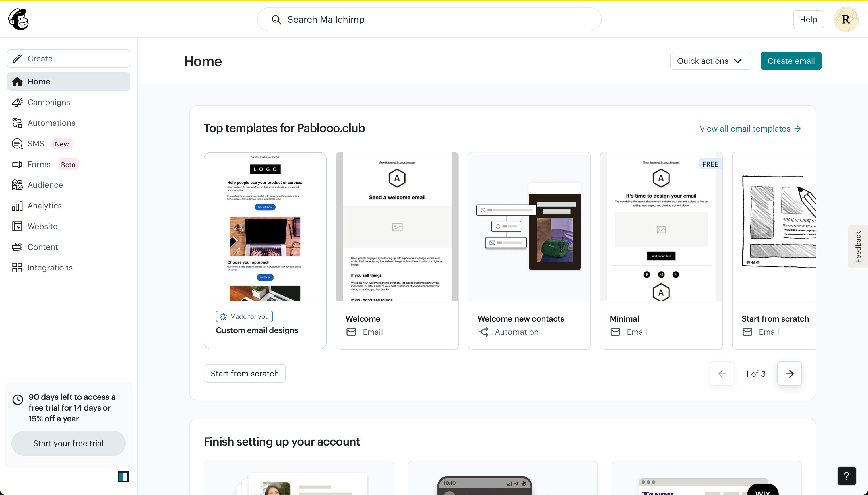Viewport: 868px width, 495px height.
Task: Open the Campaigns menu item
Action: coord(68,102)
